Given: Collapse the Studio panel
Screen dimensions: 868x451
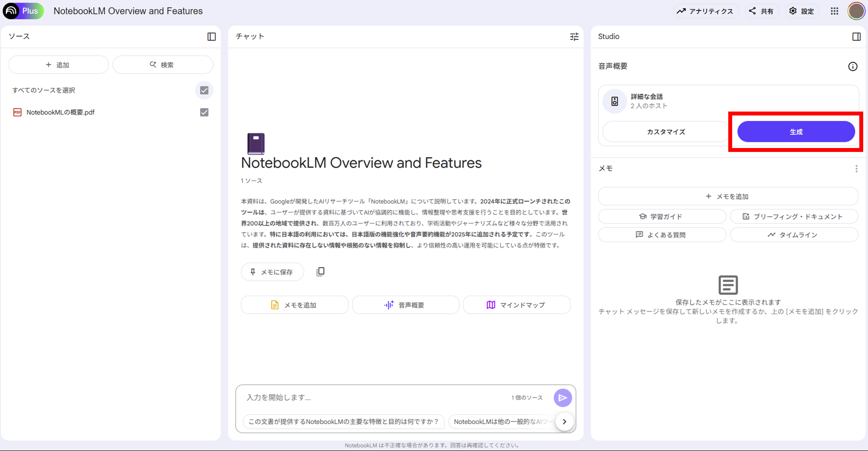Looking at the screenshot, I should coord(856,36).
